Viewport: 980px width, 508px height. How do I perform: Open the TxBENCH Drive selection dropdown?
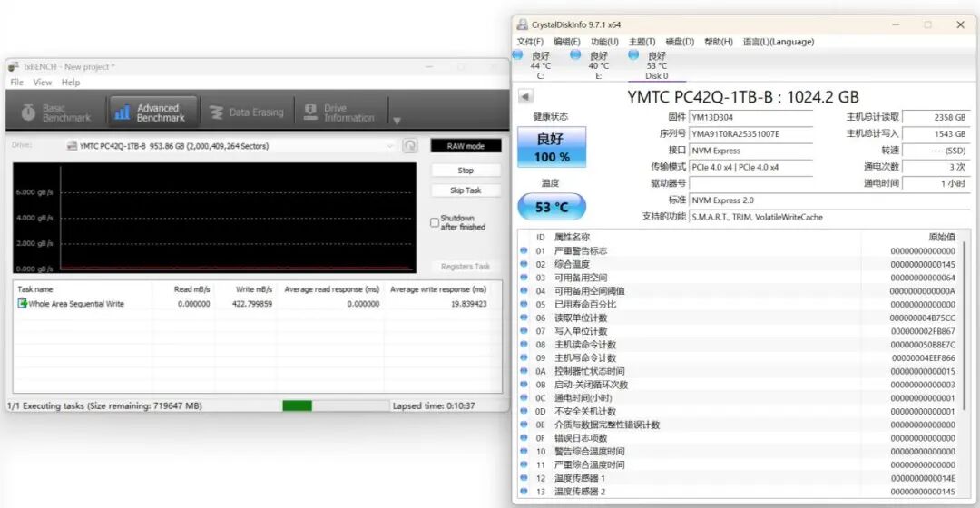[x=230, y=146]
